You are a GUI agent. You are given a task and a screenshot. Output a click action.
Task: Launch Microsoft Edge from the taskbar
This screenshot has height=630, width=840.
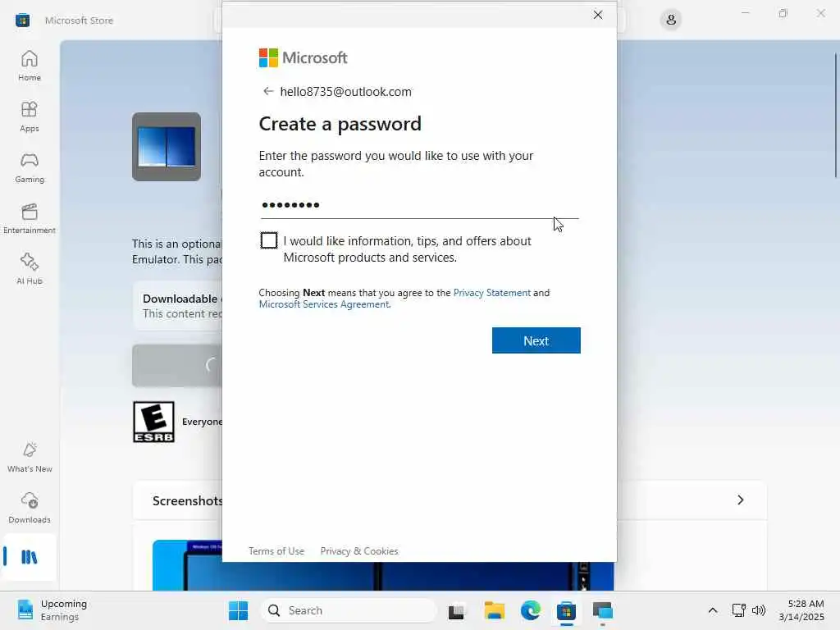[x=531, y=610]
